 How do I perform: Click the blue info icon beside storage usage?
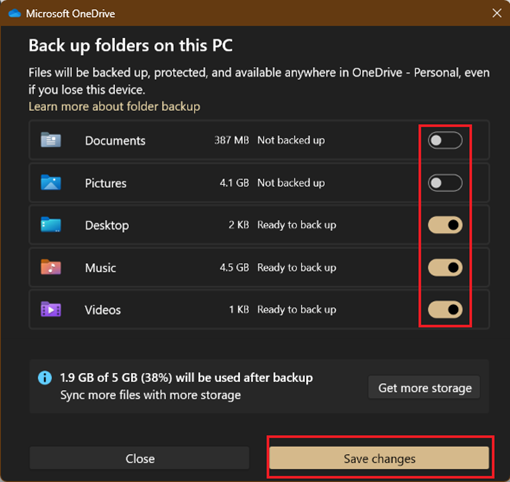[x=45, y=378]
